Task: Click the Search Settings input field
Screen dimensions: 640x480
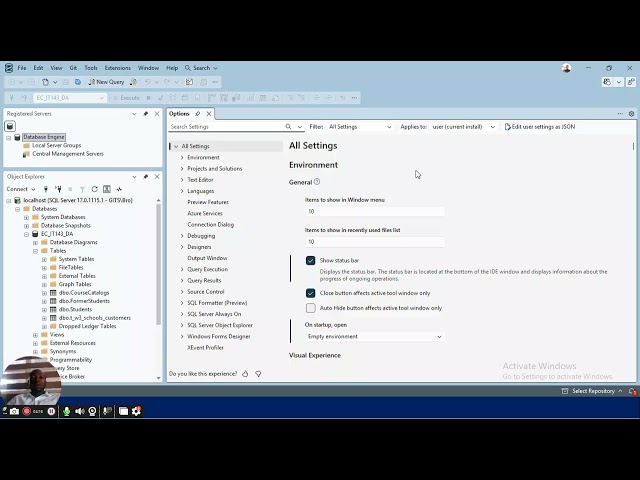Action: pos(227,127)
